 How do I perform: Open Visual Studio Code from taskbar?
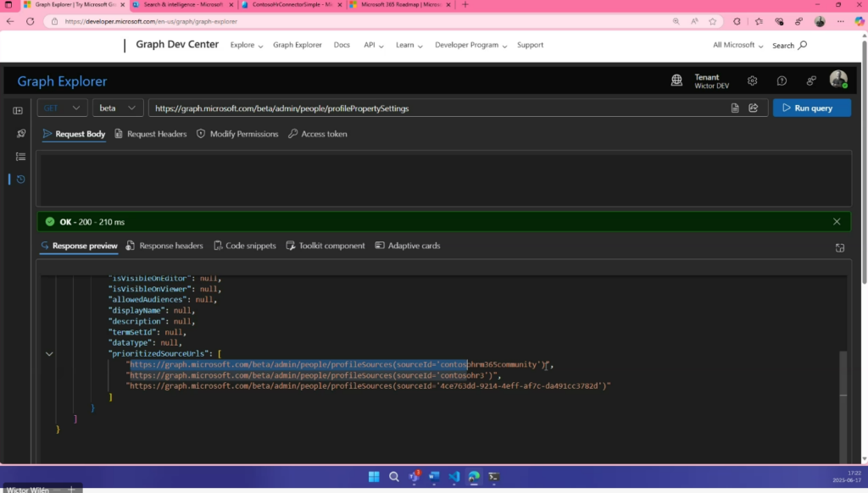pyautogui.click(x=454, y=476)
